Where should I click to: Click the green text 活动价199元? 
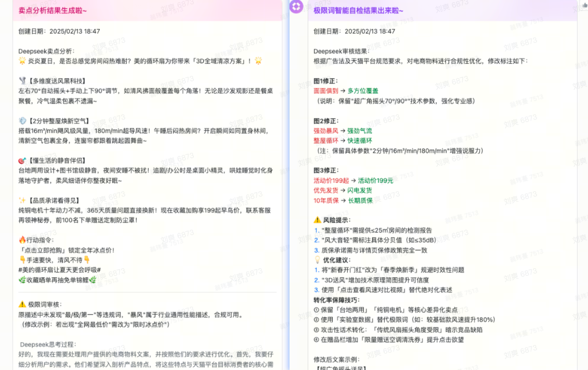[x=375, y=181]
